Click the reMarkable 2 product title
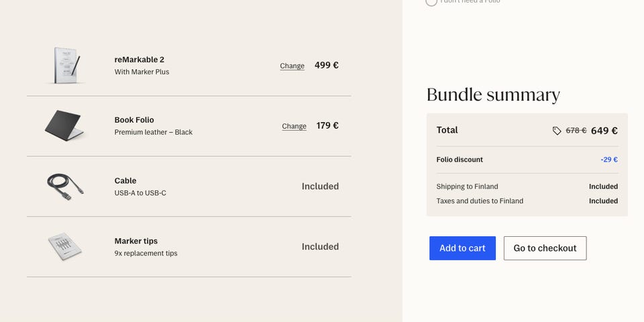The height and width of the screenshot is (322, 644). (x=140, y=59)
